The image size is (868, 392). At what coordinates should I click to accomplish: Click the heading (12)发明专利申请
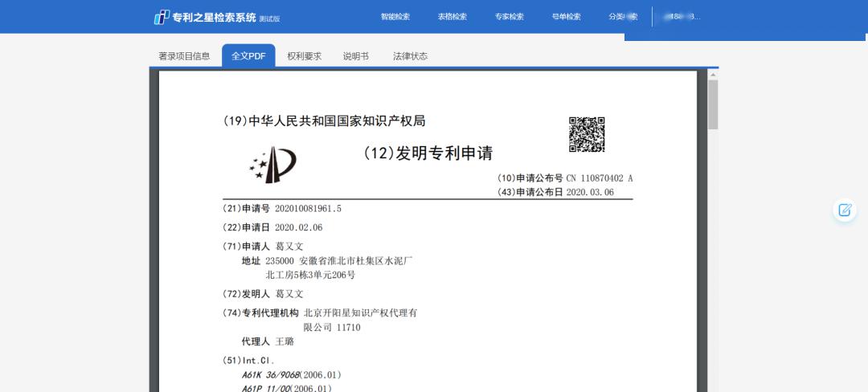tap(428, 153)
